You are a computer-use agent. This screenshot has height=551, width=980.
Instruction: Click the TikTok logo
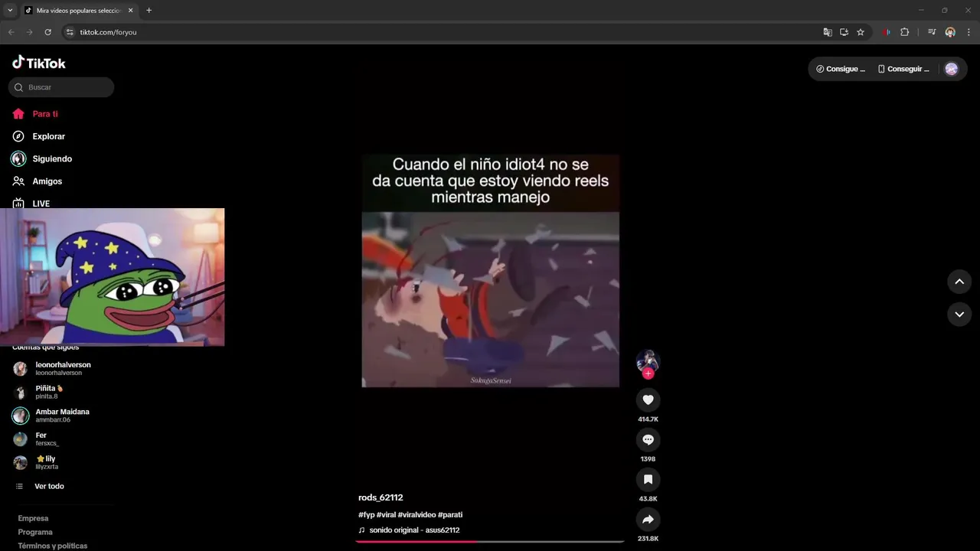39,63
